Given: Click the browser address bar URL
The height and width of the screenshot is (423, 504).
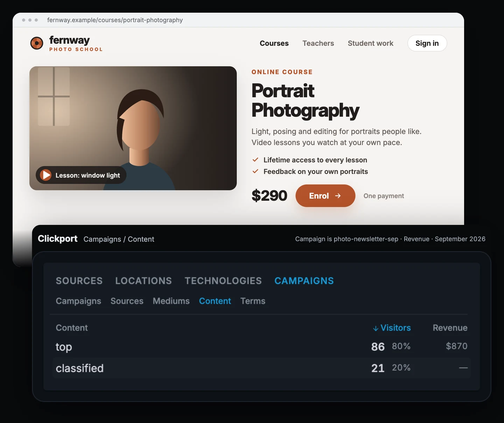Looking at the screenshot, I should click(115, 20).
